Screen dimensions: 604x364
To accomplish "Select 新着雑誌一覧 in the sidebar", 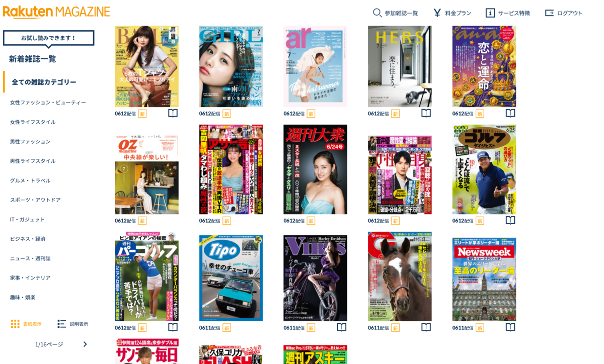I will [x=33, y=59].
